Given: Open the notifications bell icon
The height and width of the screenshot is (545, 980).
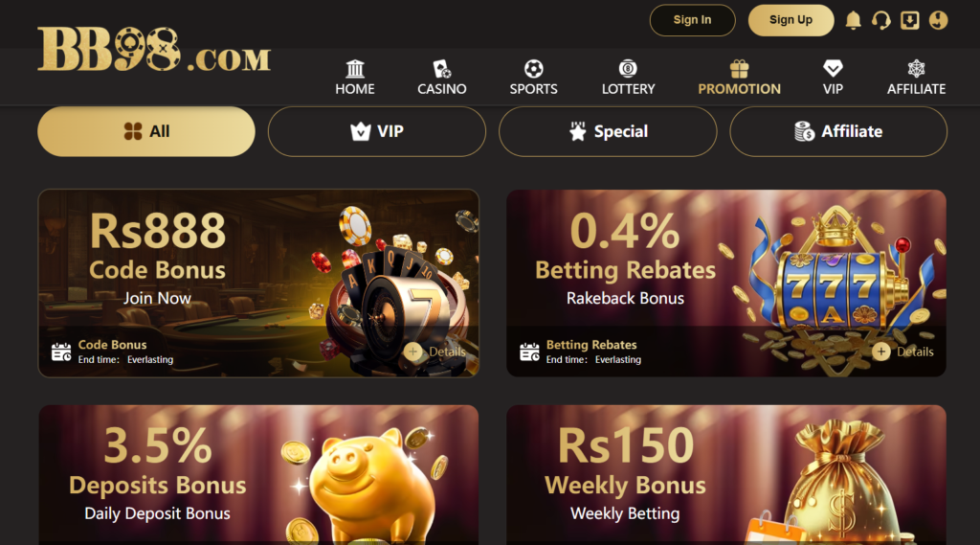Looking at the screenshot, I should tap(853, 20).
